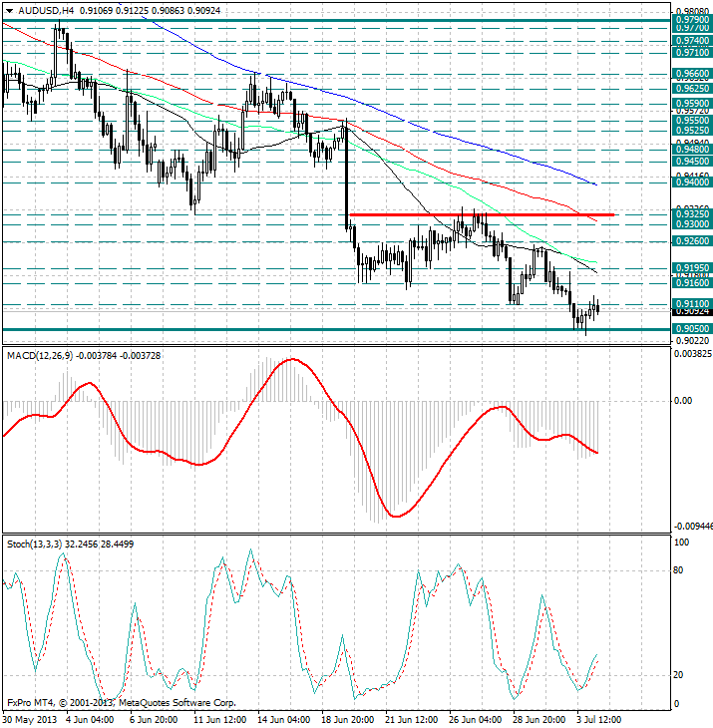Click the 0.90500 price level label

click(x=692, y=329)
